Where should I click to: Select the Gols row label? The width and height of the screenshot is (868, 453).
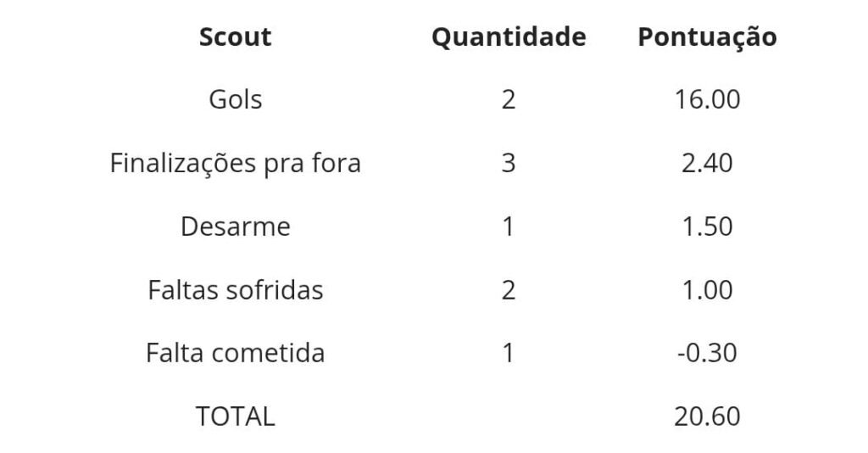click(235, 99)
